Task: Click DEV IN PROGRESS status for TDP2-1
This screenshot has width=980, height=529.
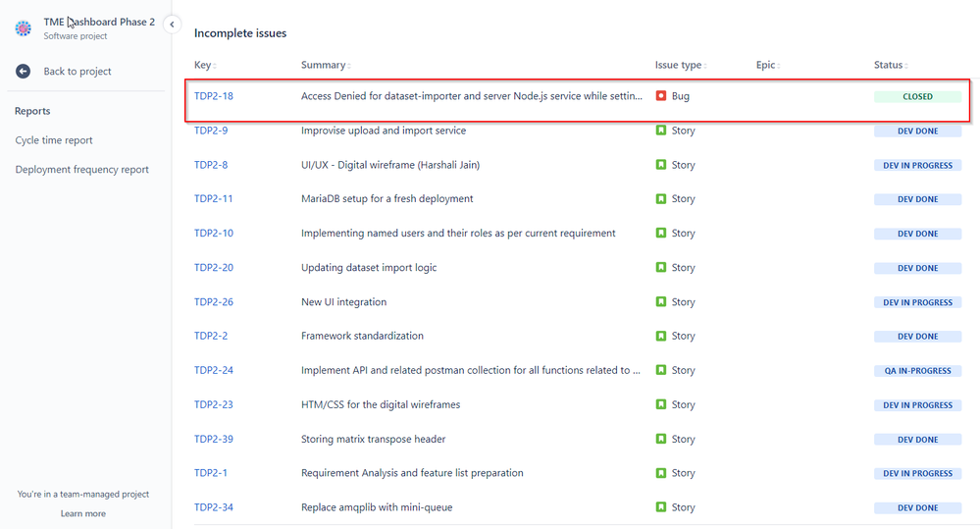Action: (x=917, y=473)
